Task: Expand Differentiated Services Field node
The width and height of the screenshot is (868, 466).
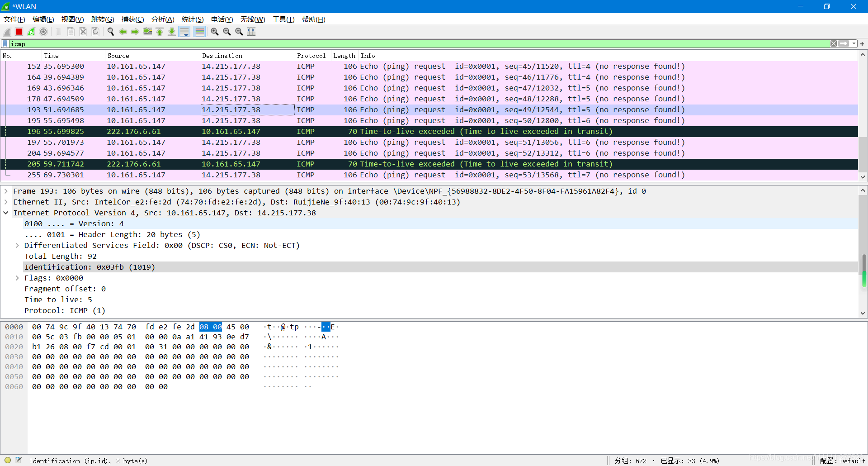Action: pos(17,246)
